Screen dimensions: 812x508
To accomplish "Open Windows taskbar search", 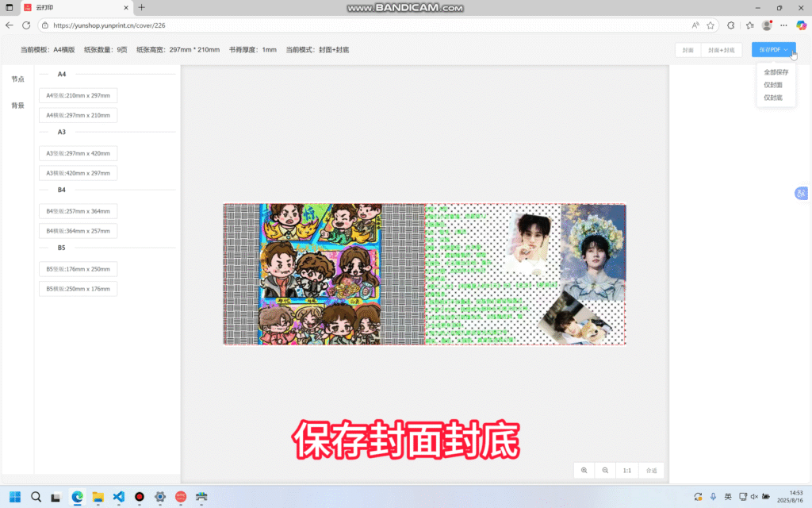I will tap(36, 497).
